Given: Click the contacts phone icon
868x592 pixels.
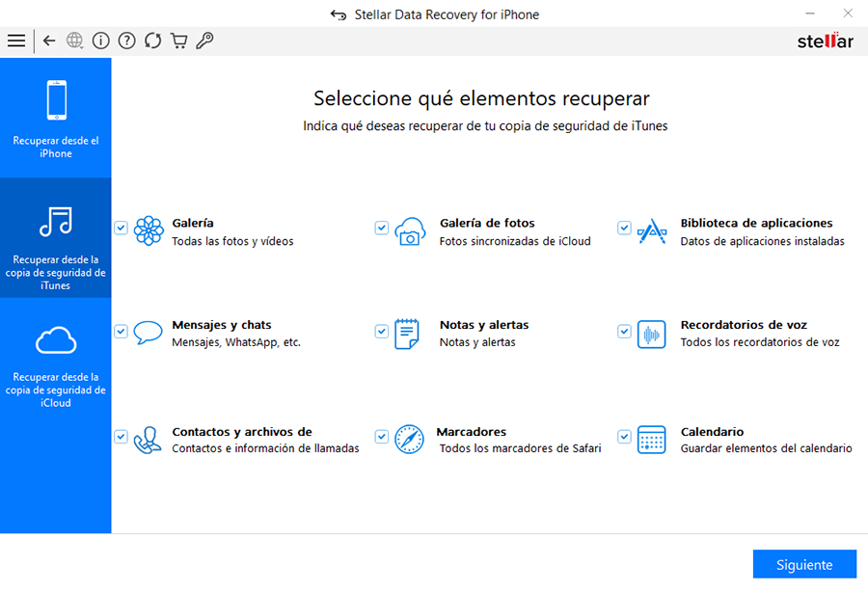Looking at the screenshot, I should pos(148,441).
